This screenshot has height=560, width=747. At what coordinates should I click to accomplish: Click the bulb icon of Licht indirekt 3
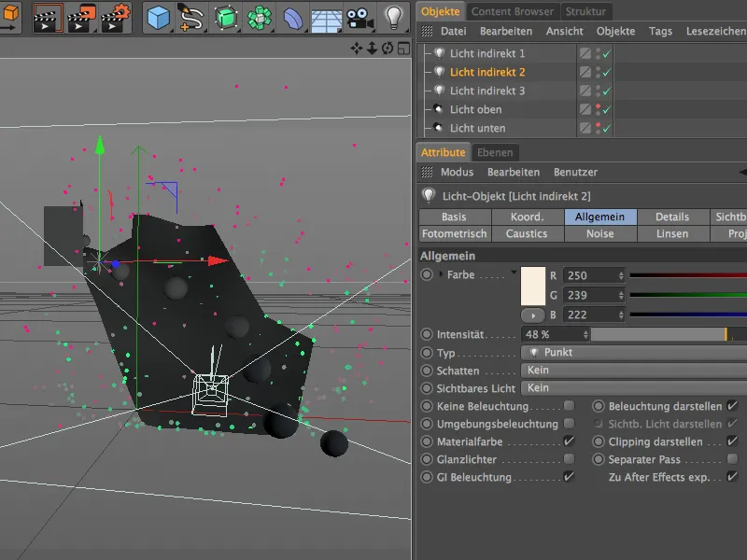(439, 91)
